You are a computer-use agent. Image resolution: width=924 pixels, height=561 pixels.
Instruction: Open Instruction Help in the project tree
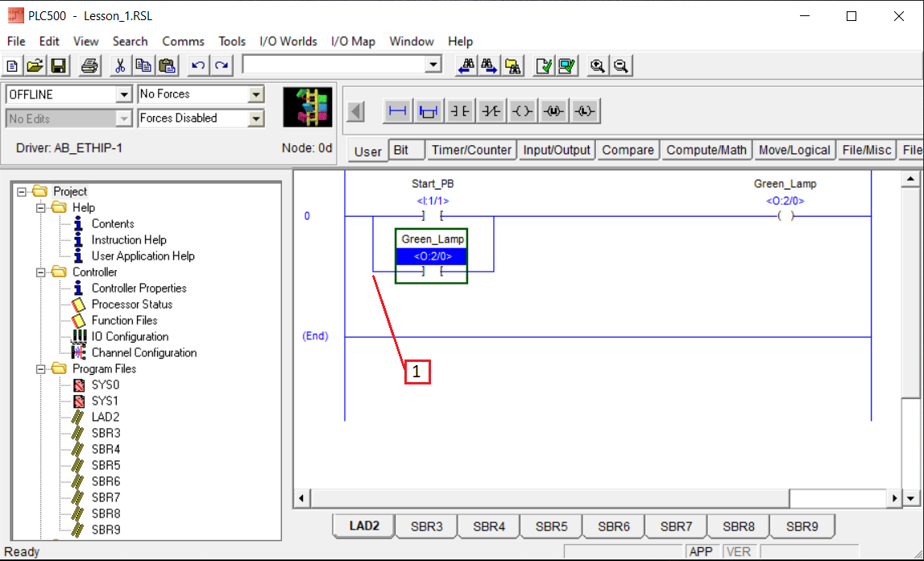tap(129, 240)
